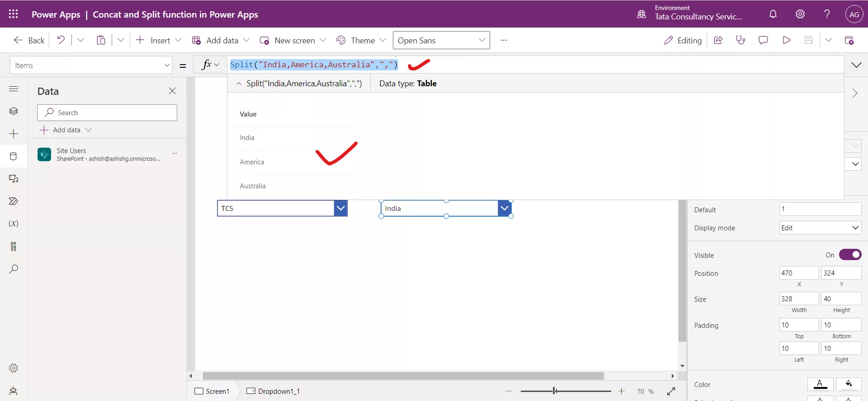The image size is (868, 401).
Task: Expand the hamburger navigation menu
Action: coord(14,89)
